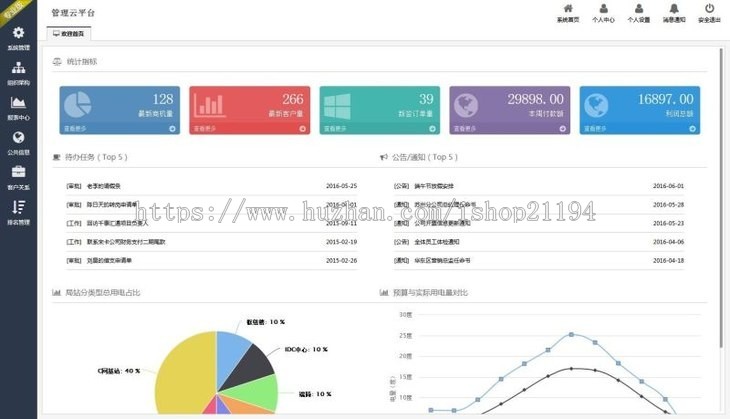Click 查看更多 on the 16897.00 card

(595, 128)
